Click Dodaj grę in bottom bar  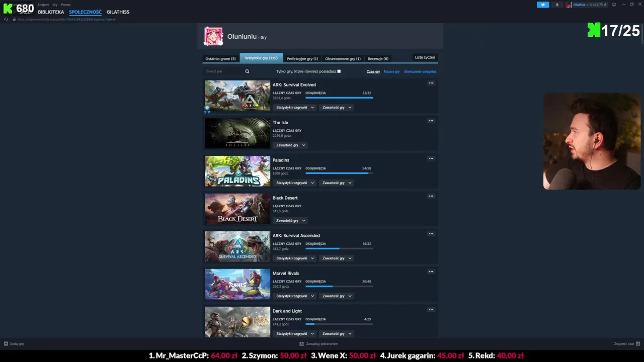14,344
